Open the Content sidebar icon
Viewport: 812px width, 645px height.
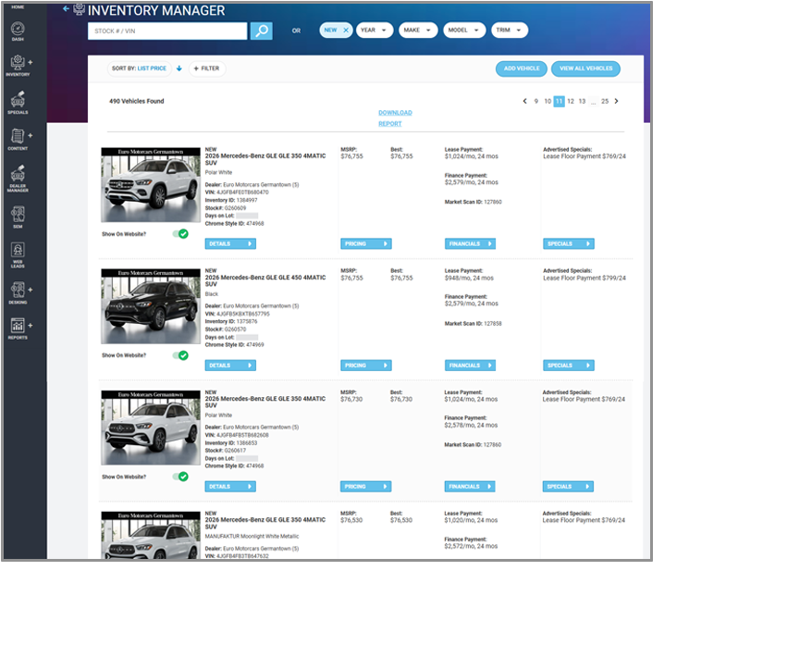pos(18,138)
